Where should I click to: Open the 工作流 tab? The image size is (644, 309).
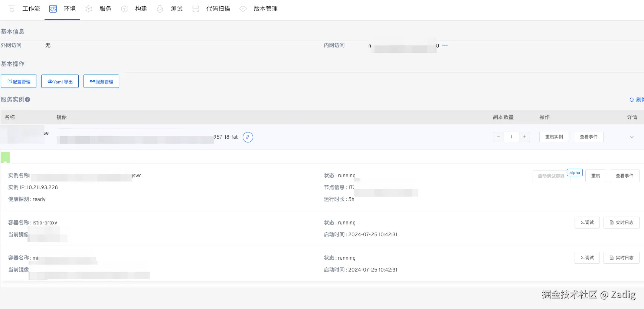(x=31, y=9)
